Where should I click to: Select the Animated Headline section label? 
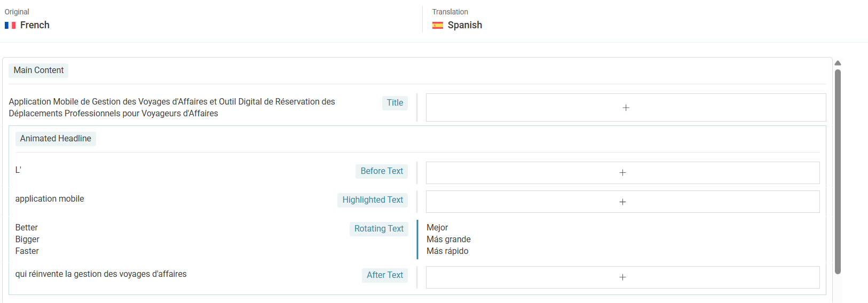coord(56,139)
